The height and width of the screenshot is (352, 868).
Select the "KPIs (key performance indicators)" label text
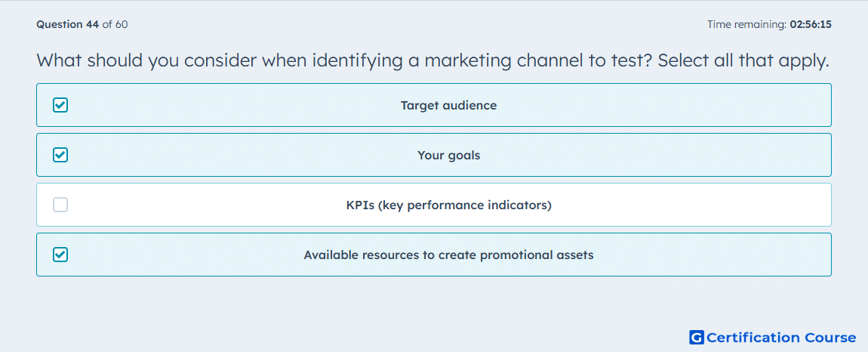[x=448, y=205]
